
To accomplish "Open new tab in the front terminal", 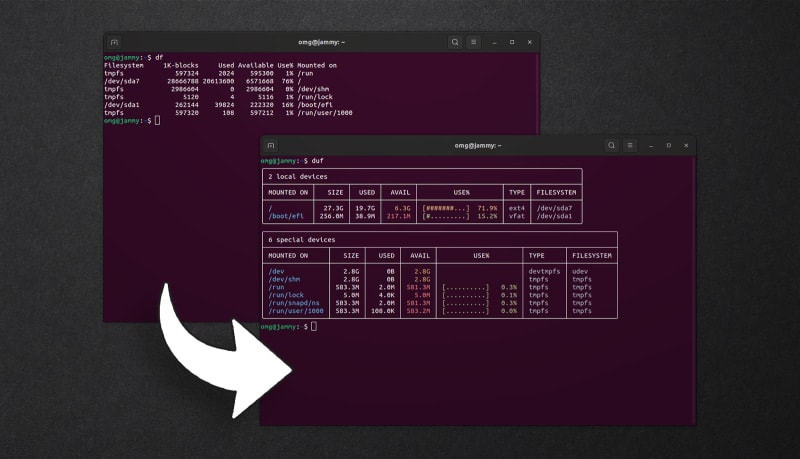I will pyautogui.click(x=271, y=146).
